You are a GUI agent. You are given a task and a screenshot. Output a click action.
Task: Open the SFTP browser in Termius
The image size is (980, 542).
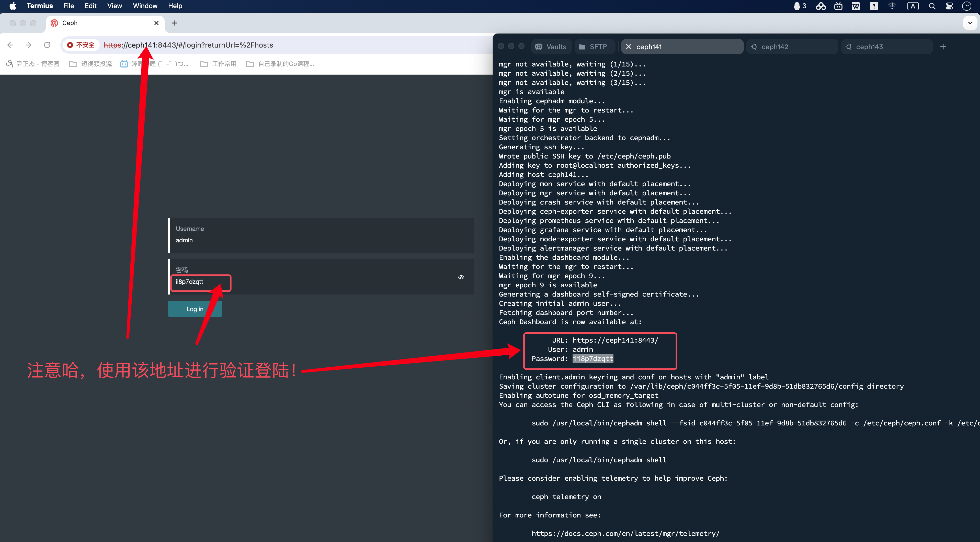click(x=594, y=47)
